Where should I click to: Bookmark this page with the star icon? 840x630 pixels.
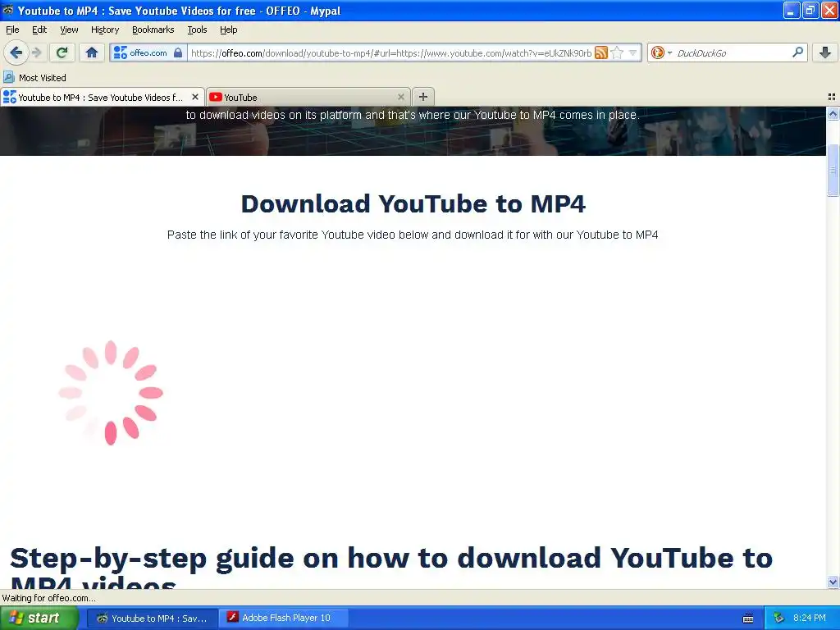[617, 52]
